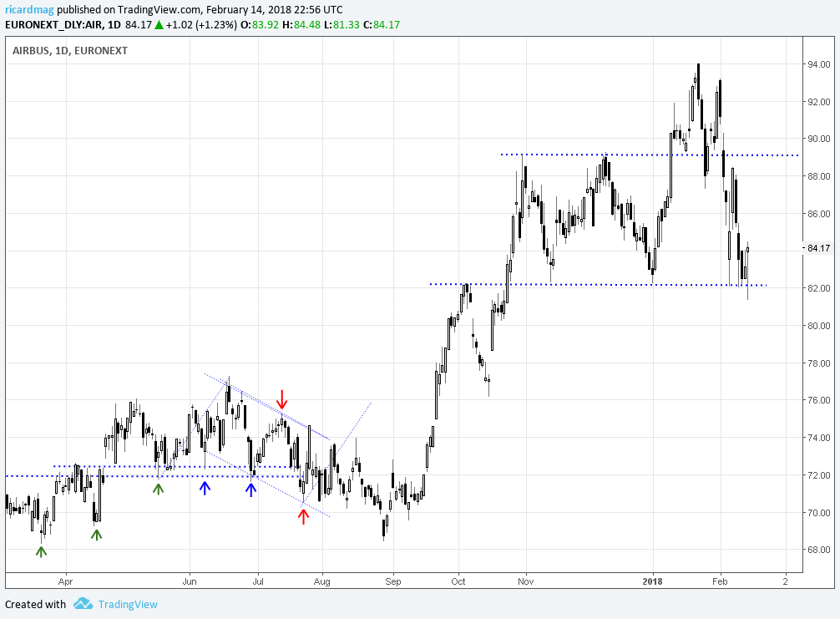Click the 80.00 price axis label
840x619 pixels.
[818, 326]
